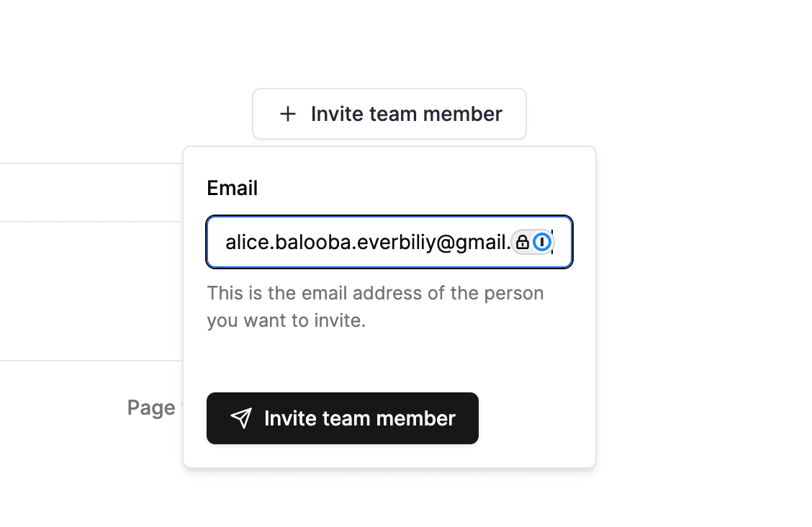
Task: Click the plus icon beside Invite team member
Action: (x=288, y=114)
